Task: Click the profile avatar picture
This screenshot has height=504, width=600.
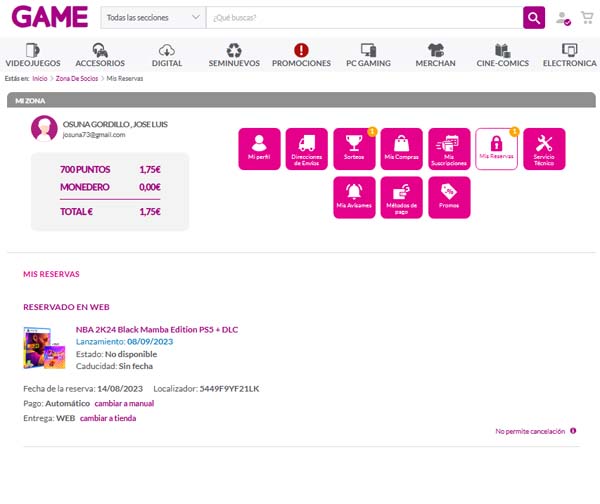Action: (44, 129)
